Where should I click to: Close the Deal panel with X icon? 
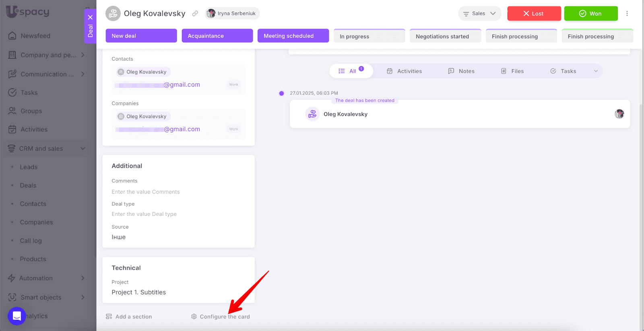(90, 17)
